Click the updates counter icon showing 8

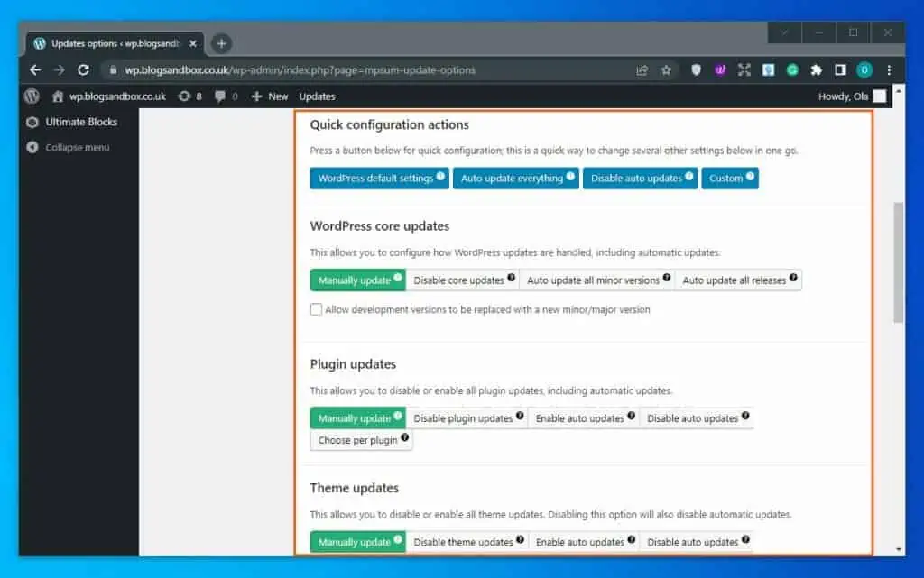pyautogui.click(x=188, y=96)
